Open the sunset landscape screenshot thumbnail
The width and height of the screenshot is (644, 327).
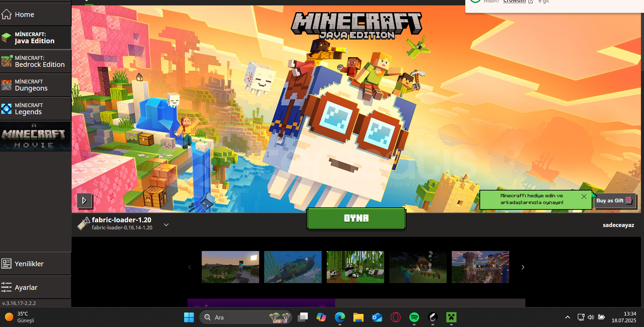pos(230,267)
